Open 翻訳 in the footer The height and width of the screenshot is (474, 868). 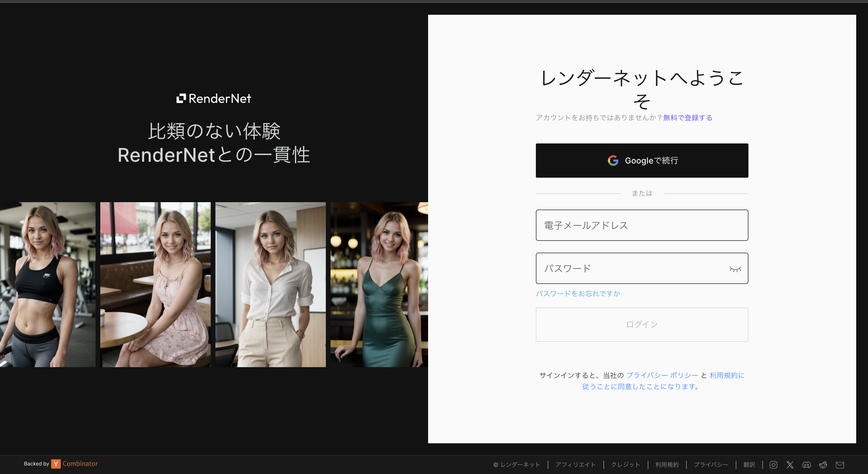[749, 465]
